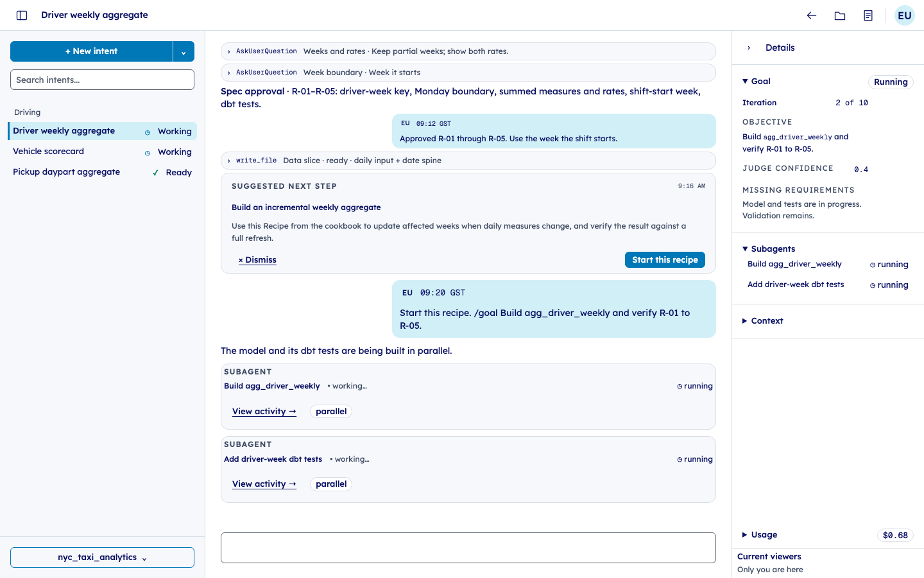Expand AskUserQuestion Week boundary entry
This screenshot has width=924, height=578.
(468, 73)
